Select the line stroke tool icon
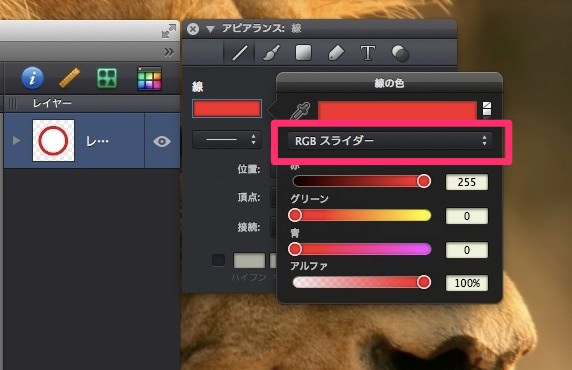 point(240,53)
